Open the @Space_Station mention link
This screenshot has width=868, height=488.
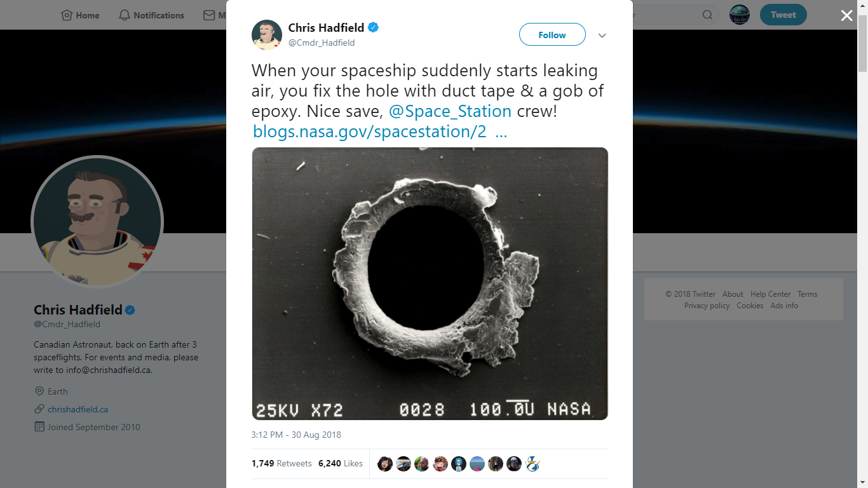[450, 111]
